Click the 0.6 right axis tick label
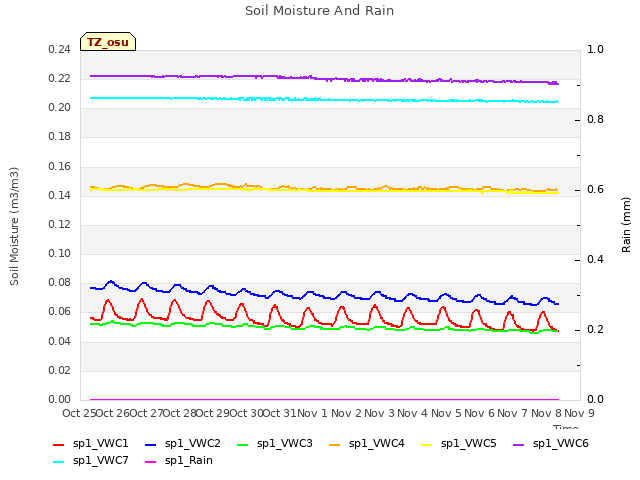This screenshot has height=480, width=640. (595, 189)
